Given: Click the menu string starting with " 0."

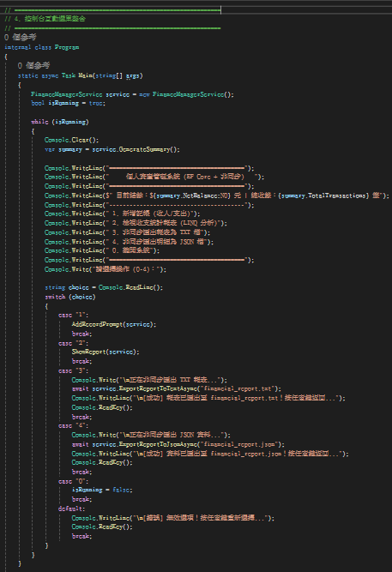Looking at the screenshot, I should [x=130, y=250].
